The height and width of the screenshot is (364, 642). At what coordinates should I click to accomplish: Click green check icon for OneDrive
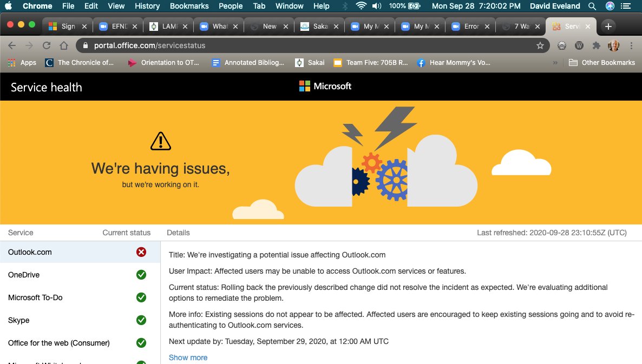(141, 275)
